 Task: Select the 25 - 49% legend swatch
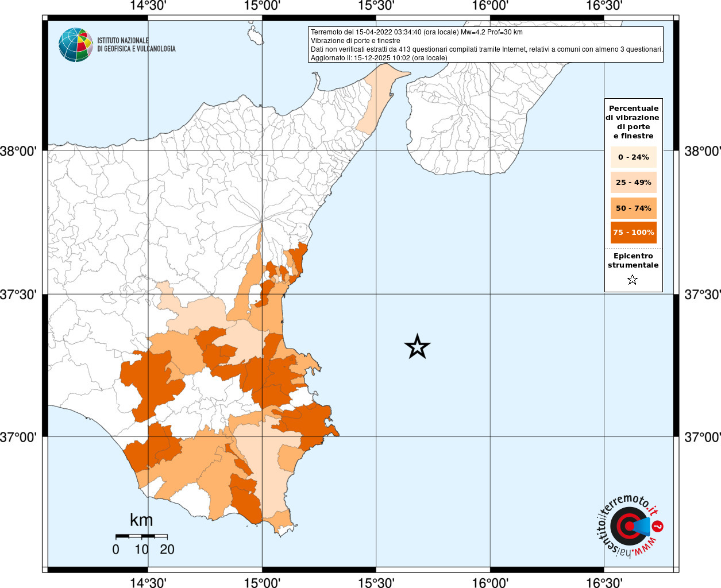coord(634,182)
